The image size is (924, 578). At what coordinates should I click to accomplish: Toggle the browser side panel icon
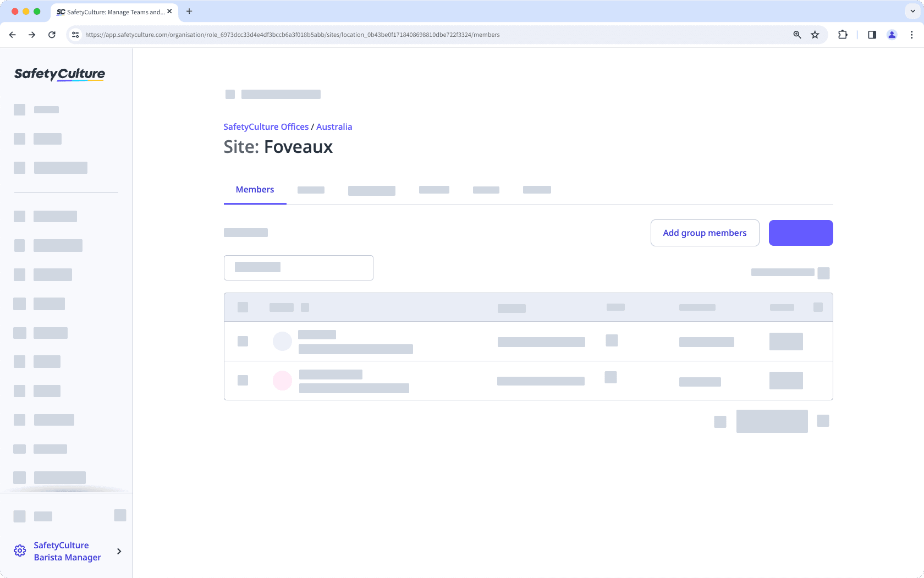pyautogui.click(x=872, y=34)
